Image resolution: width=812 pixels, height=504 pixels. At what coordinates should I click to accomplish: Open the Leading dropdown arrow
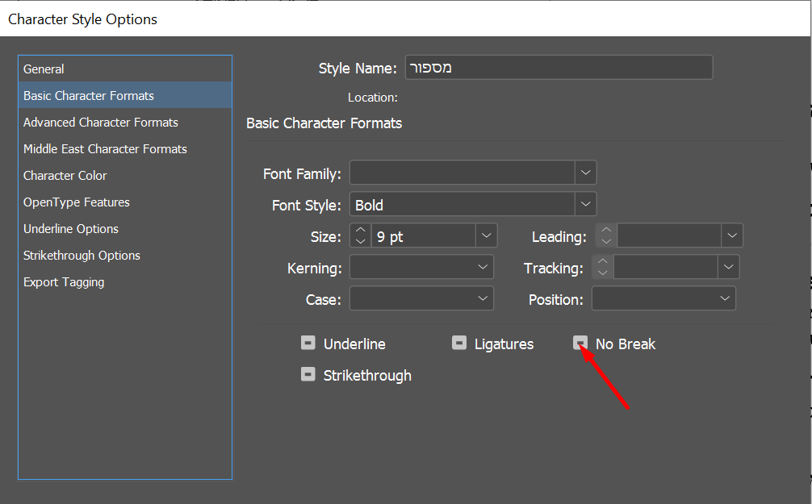(732, 236)
